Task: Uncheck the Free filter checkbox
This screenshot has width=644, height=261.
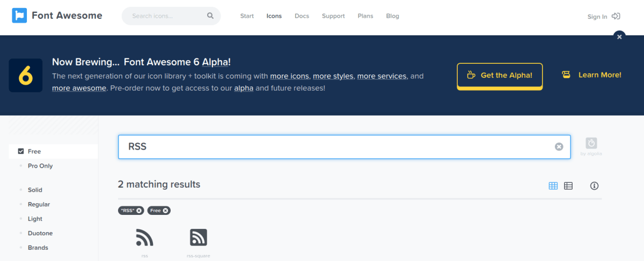Action: (x=21, y=151)
